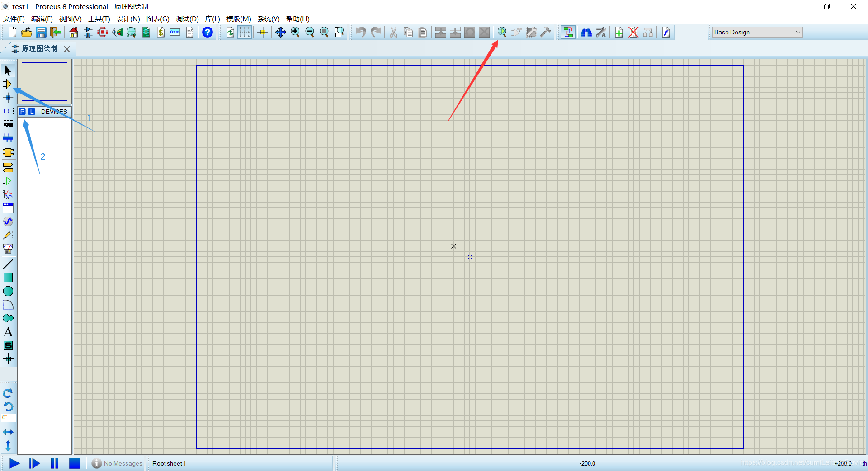Click the Pick from Libraries toolbar icon

click(x=502, y=32)
